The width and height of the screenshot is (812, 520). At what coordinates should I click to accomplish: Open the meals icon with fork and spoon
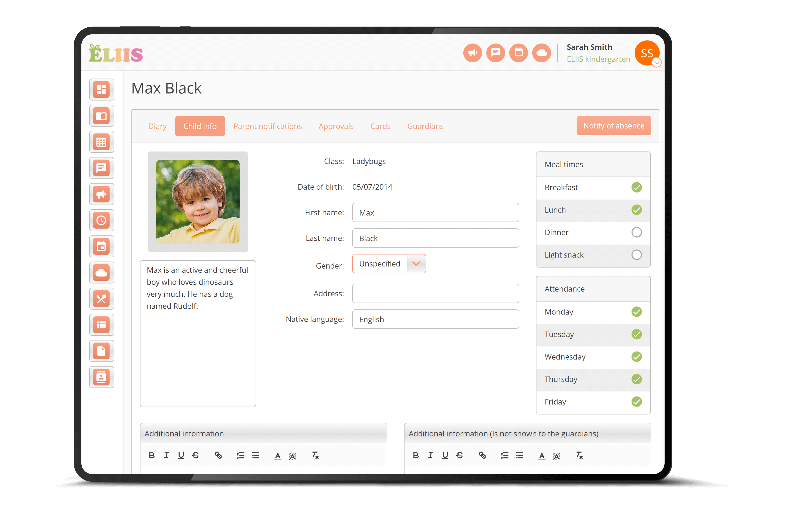101,298
